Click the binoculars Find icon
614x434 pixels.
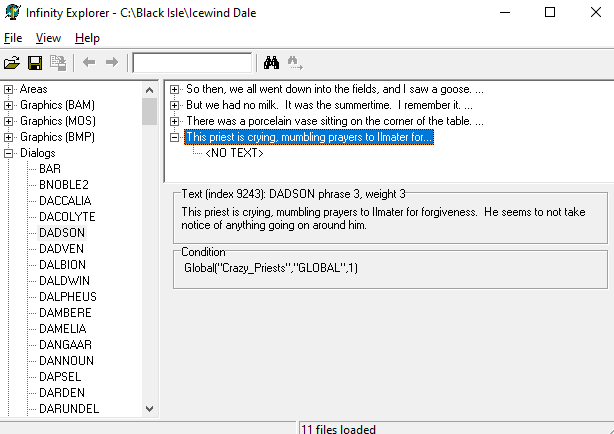(271, 63)
